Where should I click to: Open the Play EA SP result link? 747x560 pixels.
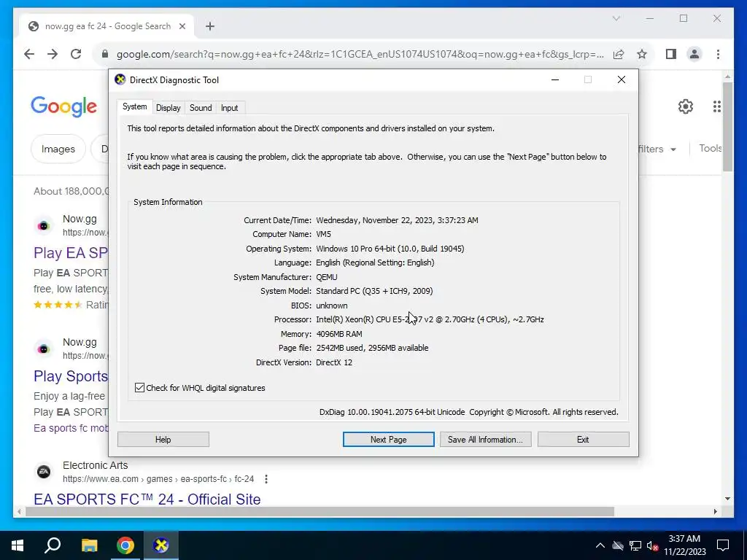coord(71,253)
